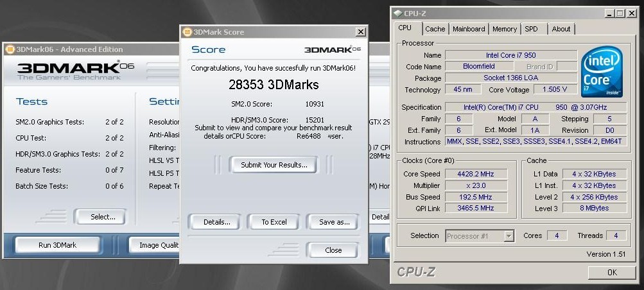Image resolution: width=644 pixels, height=290 pixels.
Task: Open the Mainboard tab
Action: [x=469, y=29]
